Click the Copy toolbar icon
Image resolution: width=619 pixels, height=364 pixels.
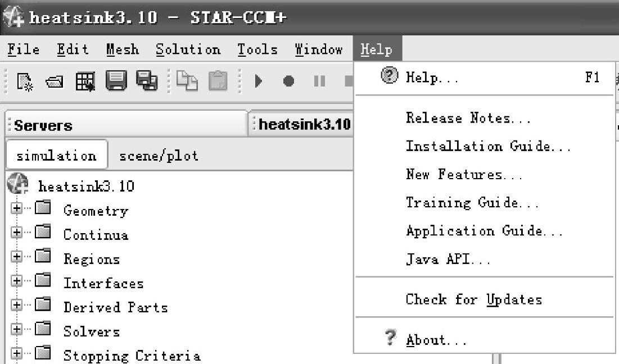click(187, 81)
